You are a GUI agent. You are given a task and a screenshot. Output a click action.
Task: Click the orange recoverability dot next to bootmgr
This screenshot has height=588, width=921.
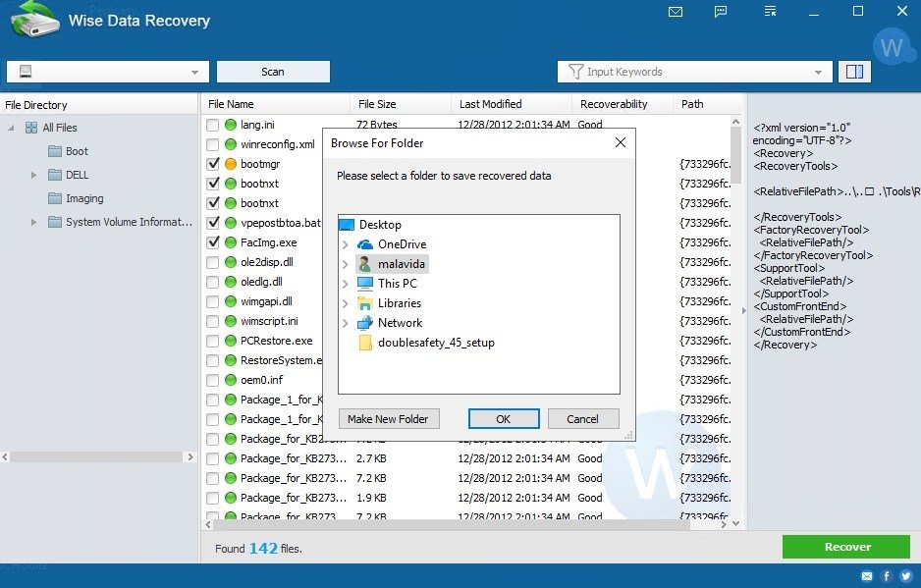[231, 164]
